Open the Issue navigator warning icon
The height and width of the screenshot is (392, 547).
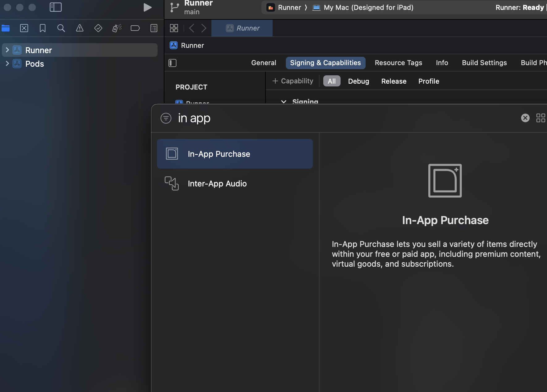coord(80,28)
